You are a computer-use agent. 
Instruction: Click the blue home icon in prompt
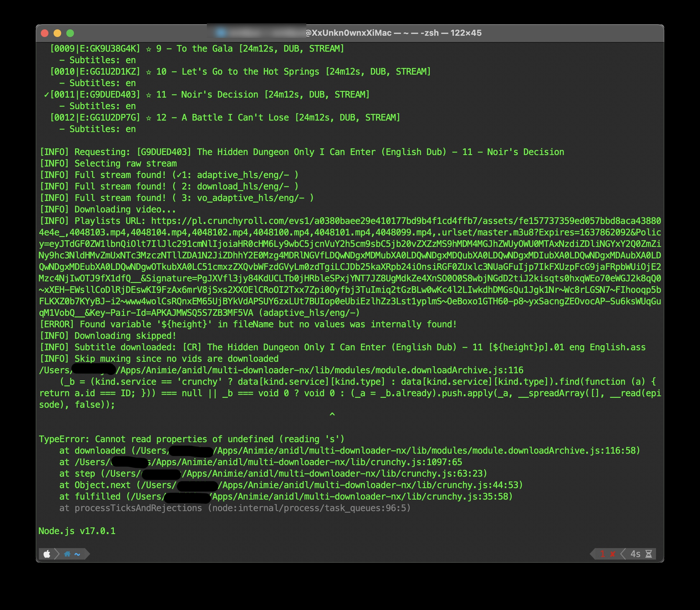[67, 554]
